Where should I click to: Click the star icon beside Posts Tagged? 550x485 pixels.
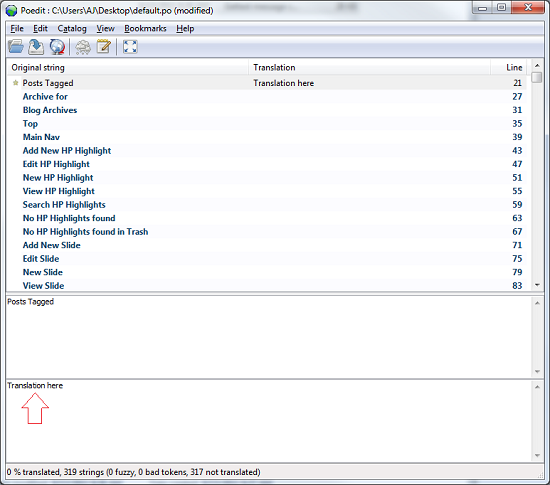point(15,83)
